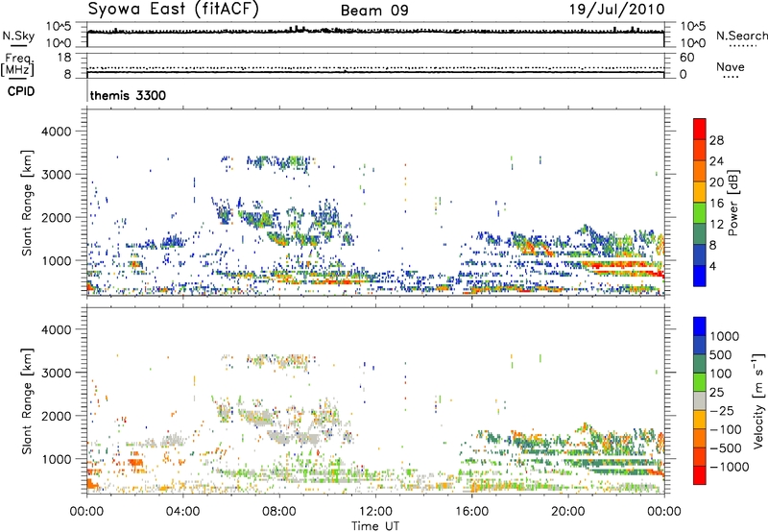Click the "Syowa East (fitACF)" plot title
The height and width of the screenshot is (532, 768).
point(173,10)
